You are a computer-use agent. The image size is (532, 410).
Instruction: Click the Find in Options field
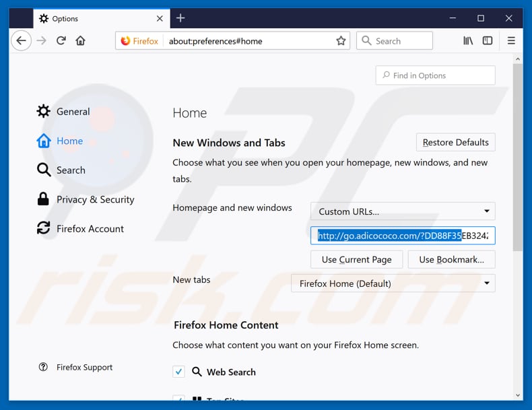coord(435,75)
